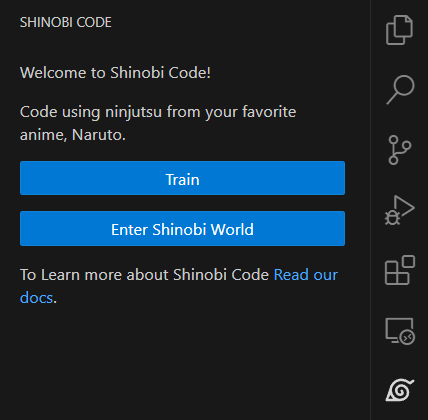Click the 'docs' word in the link

tap(36, 298)
